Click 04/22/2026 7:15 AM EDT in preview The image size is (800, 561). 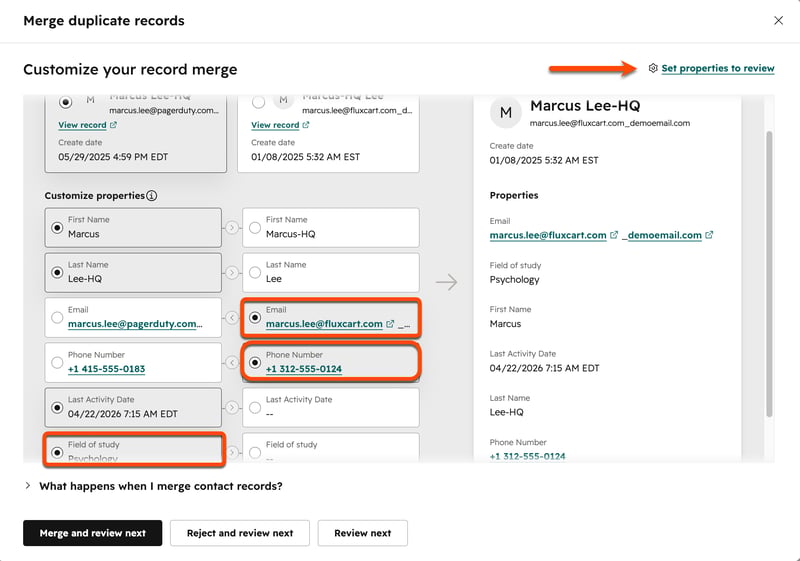(544, 368)
